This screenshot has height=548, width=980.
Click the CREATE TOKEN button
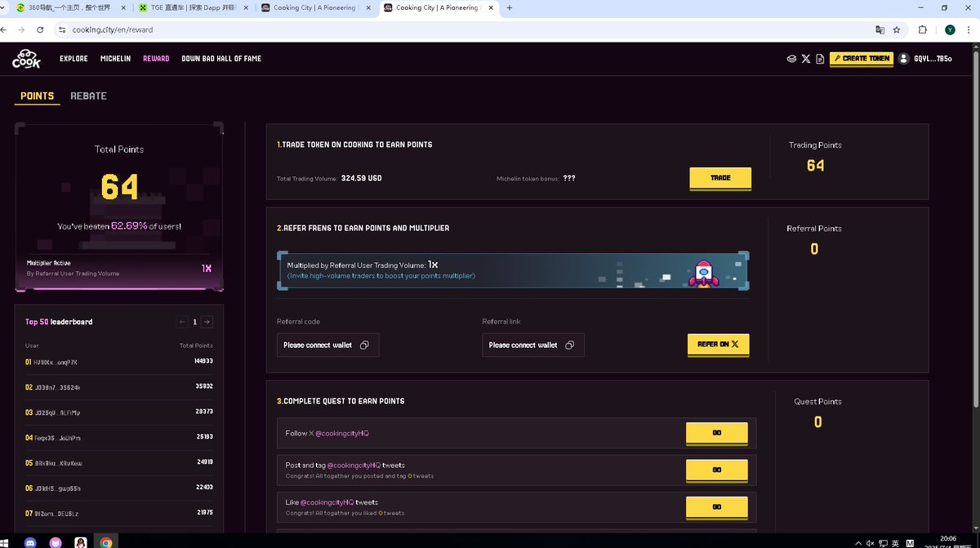coord(862,59)
